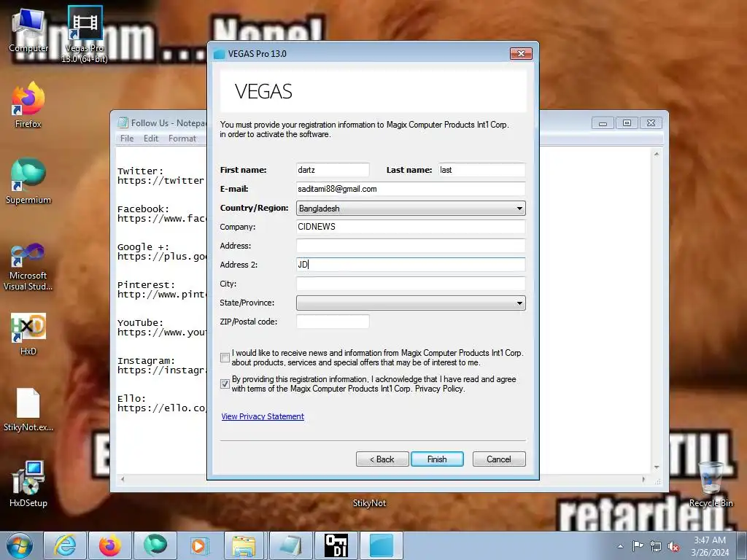Click the ZIP/Postal code field
This screenshot has height=560, width=747.
333,322
